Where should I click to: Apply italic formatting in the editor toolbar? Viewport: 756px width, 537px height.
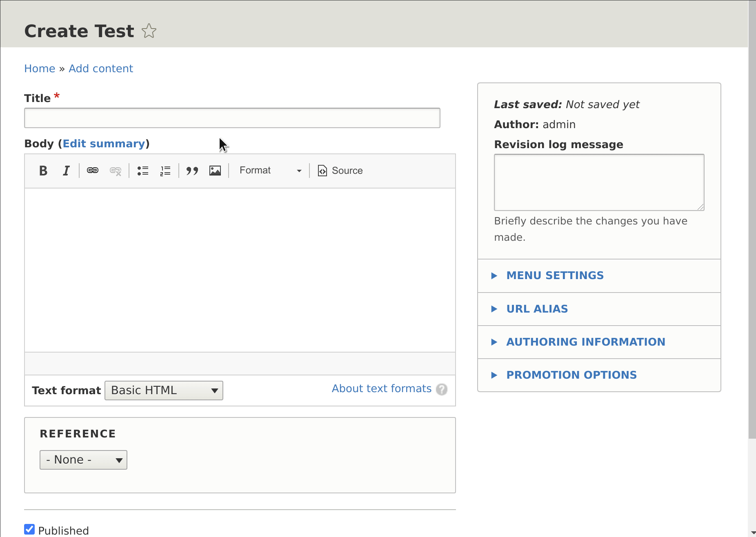[x=66, y=171]
